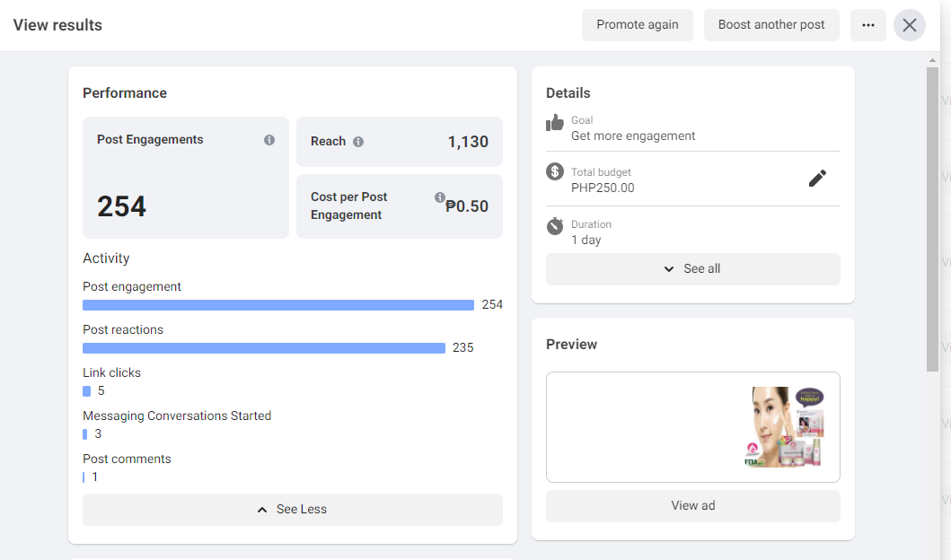This screenshot has height=560, width=951.
Task: Collapse activity list with See Less
Action: coord(292,510)
